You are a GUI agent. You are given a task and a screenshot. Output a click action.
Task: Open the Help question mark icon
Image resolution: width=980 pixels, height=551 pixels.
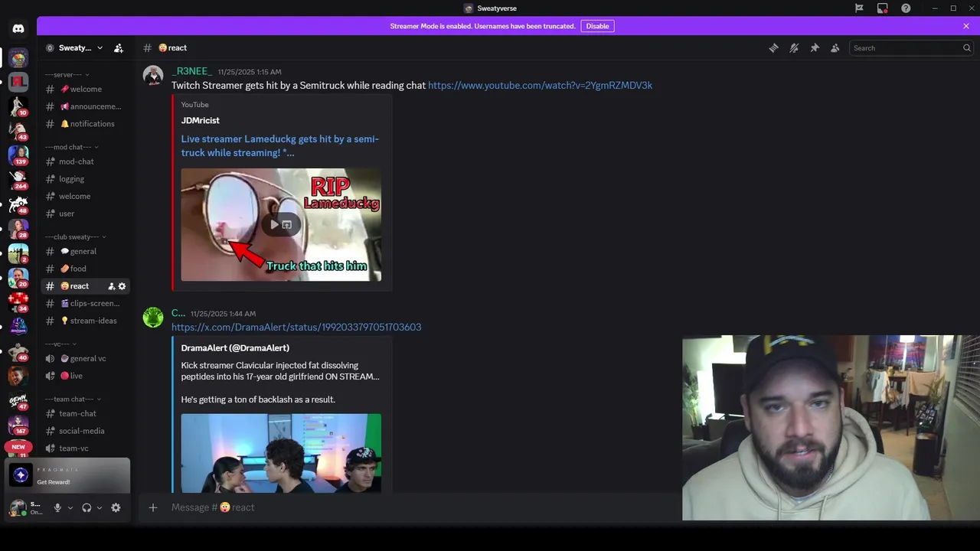(x=906, y=8)
